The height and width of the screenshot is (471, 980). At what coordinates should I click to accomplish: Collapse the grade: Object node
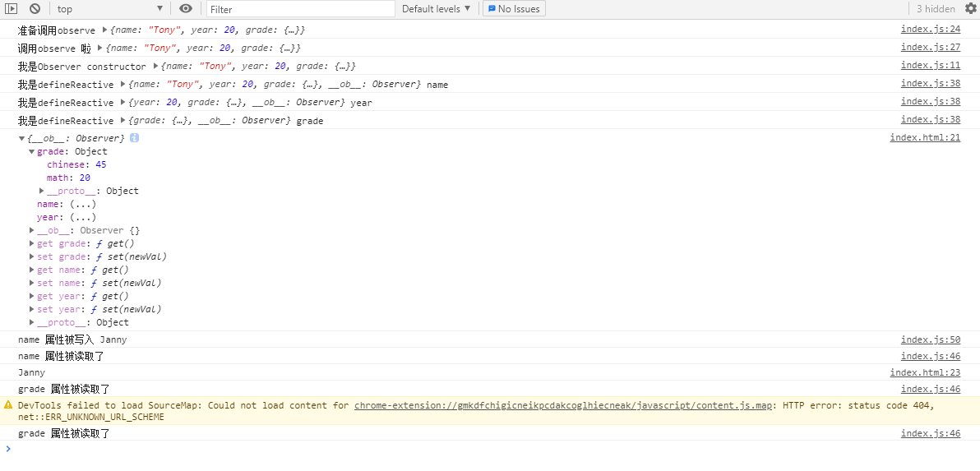tap(32, 152)
